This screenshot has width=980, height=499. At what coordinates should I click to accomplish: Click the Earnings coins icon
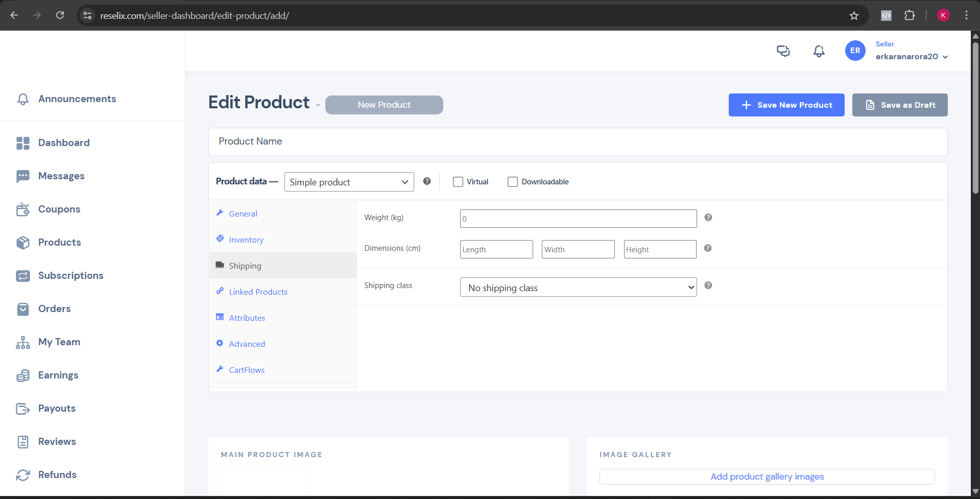click(x=22, y=375)
